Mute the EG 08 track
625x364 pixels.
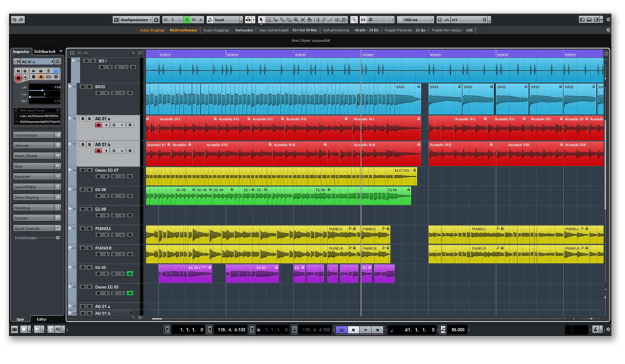(83, 190)
